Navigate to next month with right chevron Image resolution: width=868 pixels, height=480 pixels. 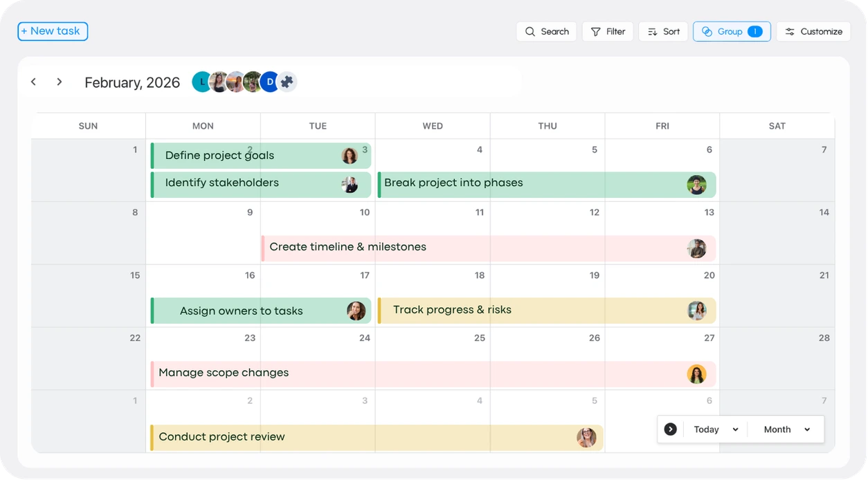60,81
